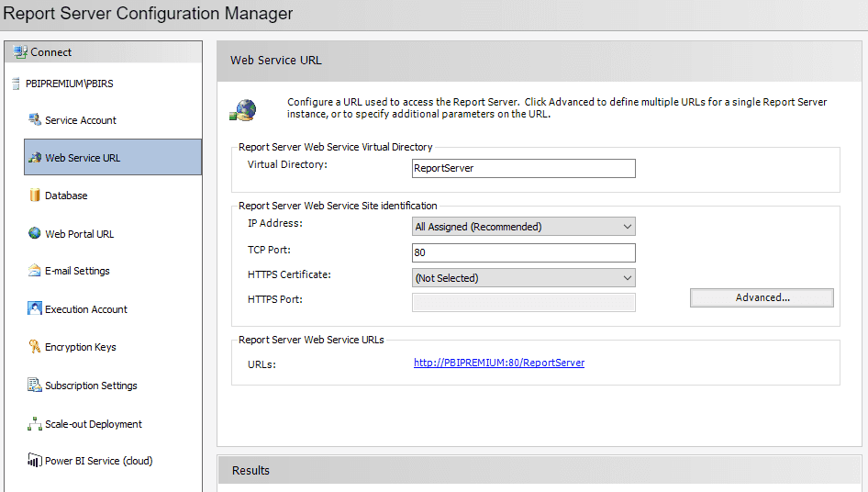This screenshot has height=492, width=868.
Task: Click the TCP Port input field
Action: pyautogui.click(x=524, y=252)
